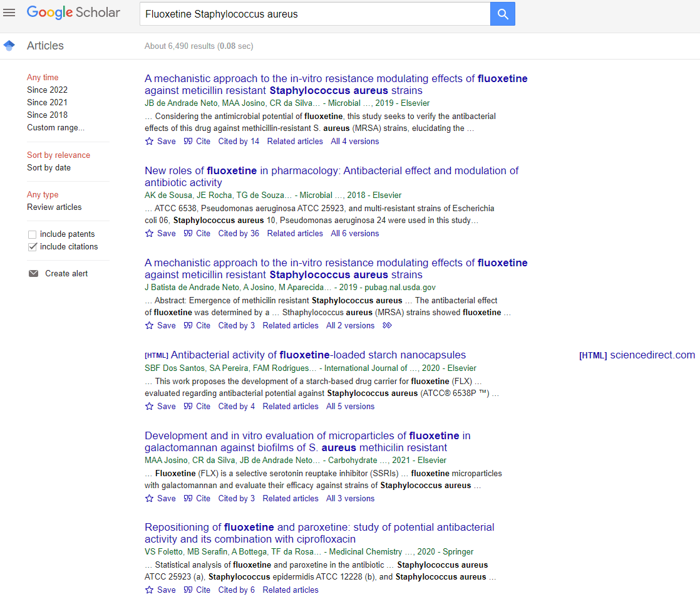The width and height of the screenshot is (700, 599).
Task: Click the double-arrow icon after All 2 versions
Action: (387, 325)
